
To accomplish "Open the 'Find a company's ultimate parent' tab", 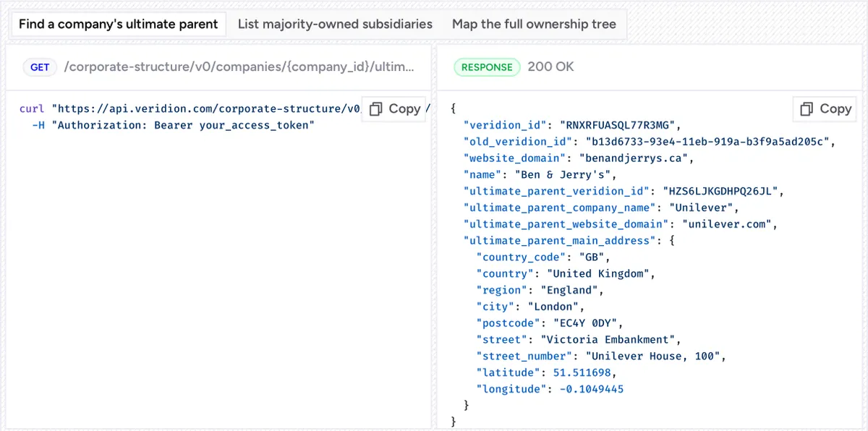I will (x=119, y=24).
